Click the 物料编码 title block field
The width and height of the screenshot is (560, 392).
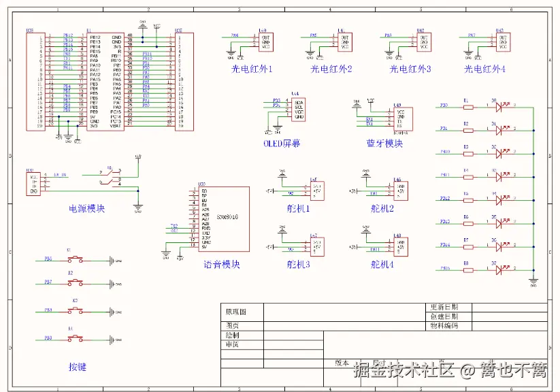tap(449, 326)
